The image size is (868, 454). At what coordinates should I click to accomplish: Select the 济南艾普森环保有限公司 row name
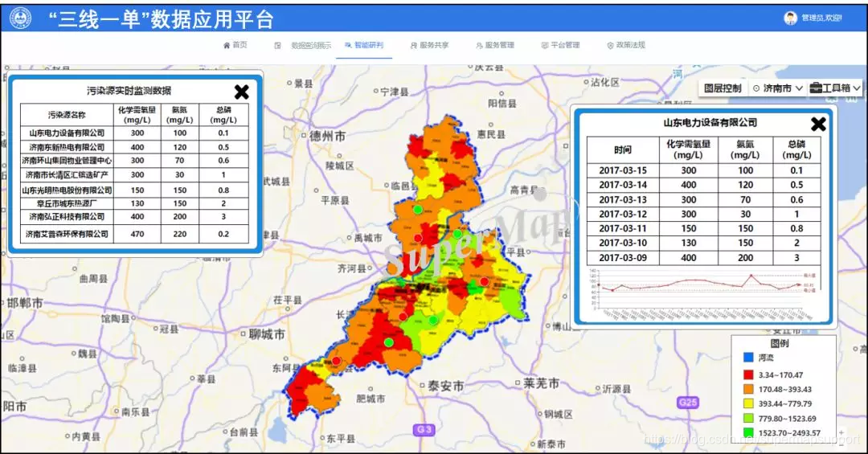tap(67, 234)
